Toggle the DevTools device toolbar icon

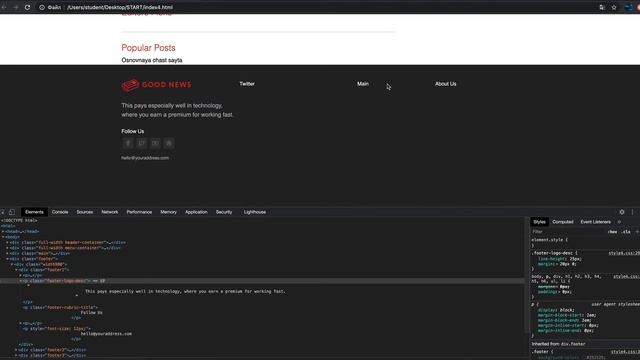tap(12, 212)
